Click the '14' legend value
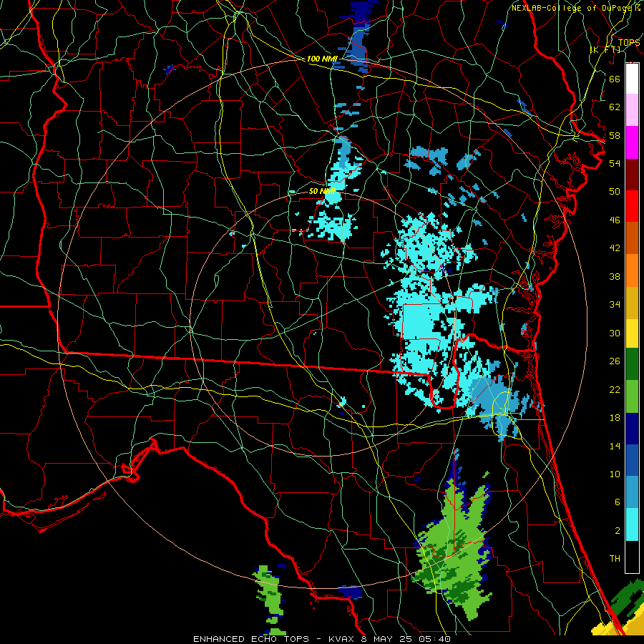This screenshot has width=644, height=644. pos(615,446)
